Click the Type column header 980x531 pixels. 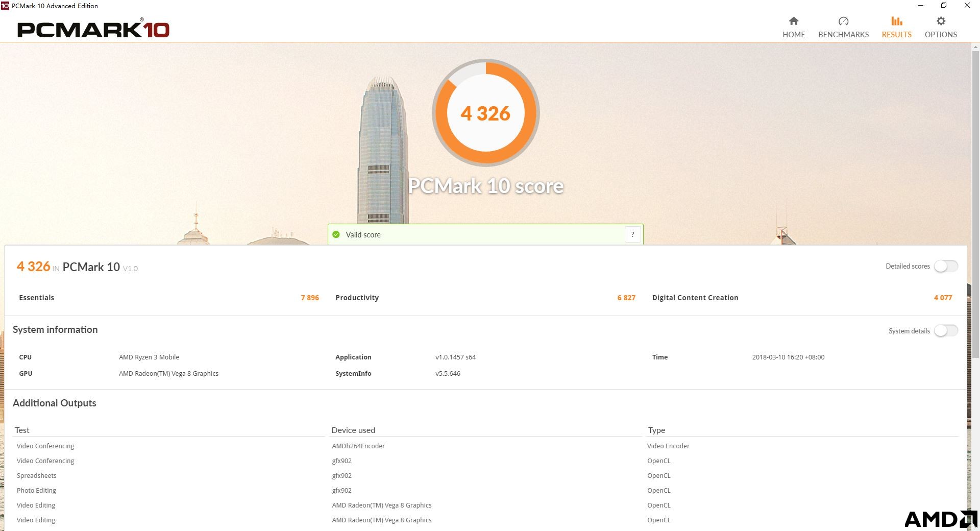coord(656,430)
